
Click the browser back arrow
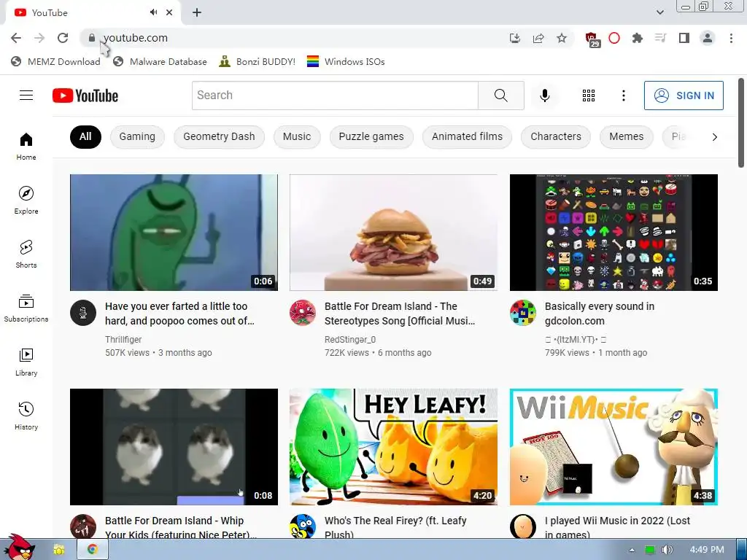16,38
